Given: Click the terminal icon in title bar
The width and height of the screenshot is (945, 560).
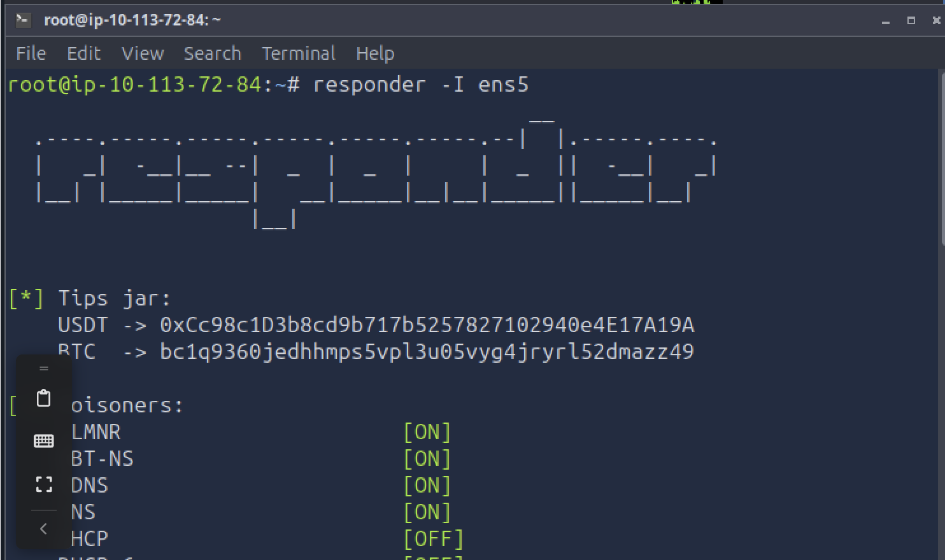Looking at the screenshot, I should 23,20.
